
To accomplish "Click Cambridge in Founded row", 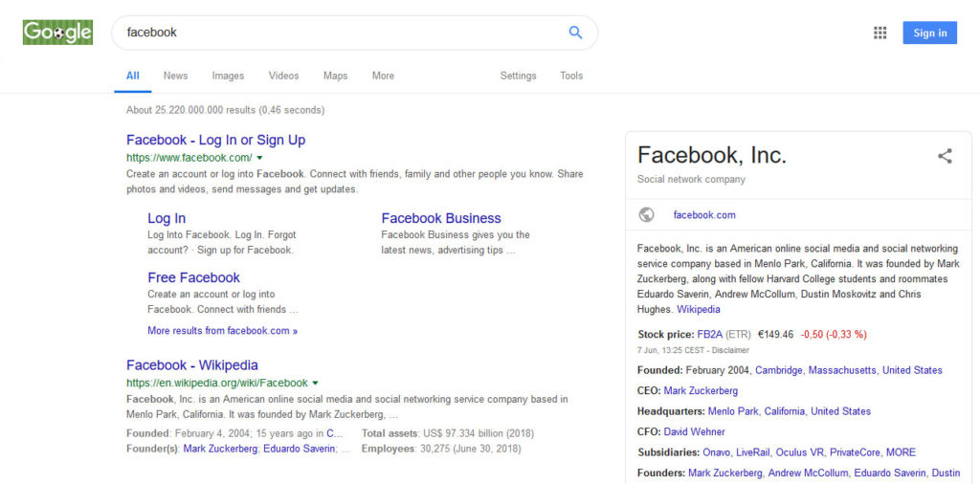I will tap(779, 370).
